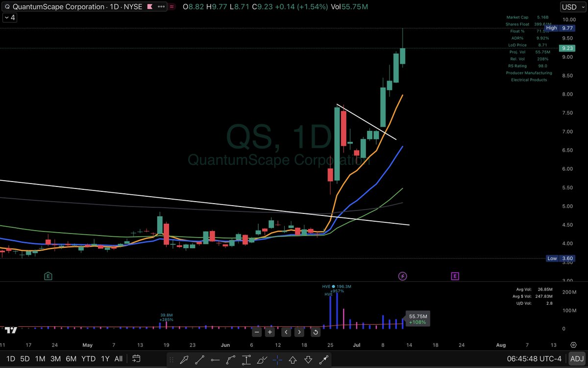Select the 1D time range
Screen dimensions: 588x368
[10, 359]
